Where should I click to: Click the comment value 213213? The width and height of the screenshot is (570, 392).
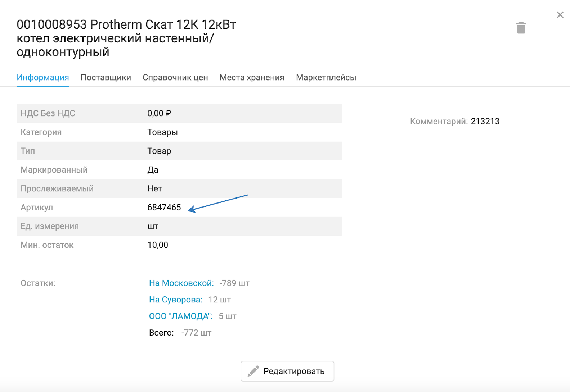485,121
